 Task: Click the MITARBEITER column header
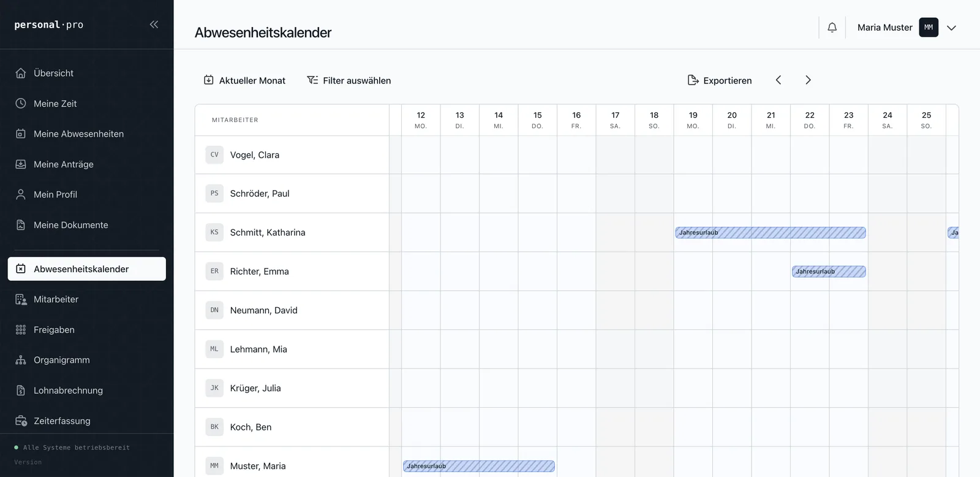(235, 120)
